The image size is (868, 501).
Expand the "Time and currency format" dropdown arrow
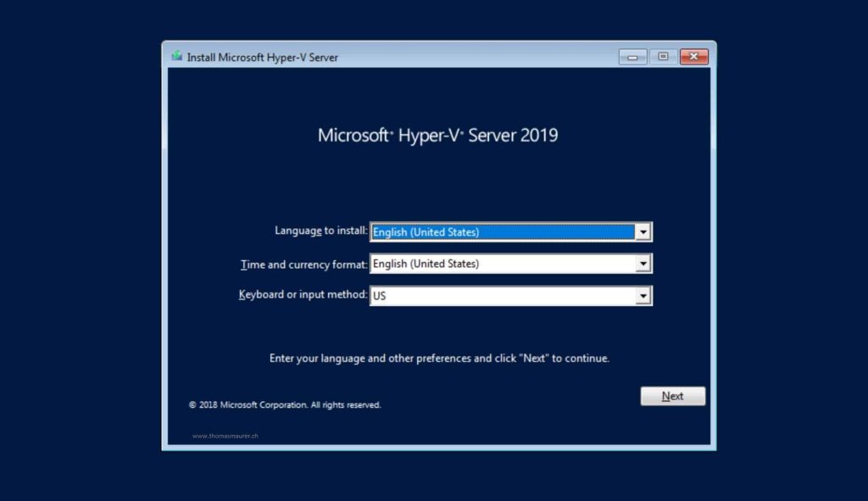coord(644,263)
